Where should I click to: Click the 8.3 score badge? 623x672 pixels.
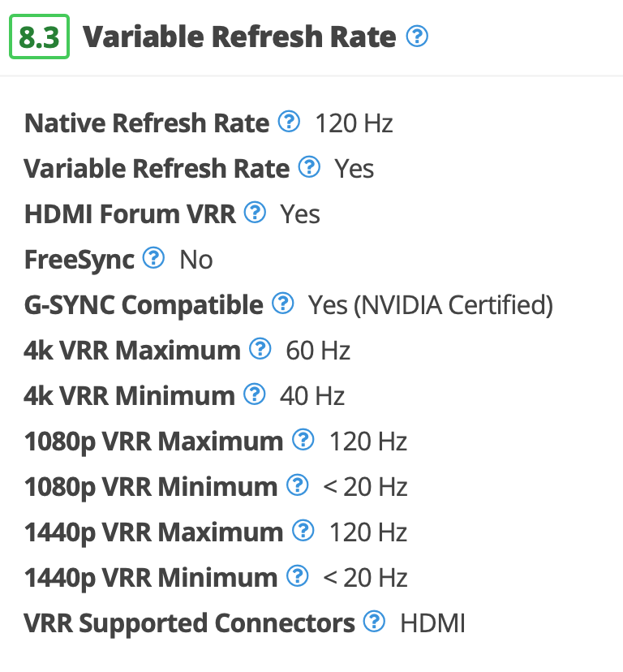point(39,37)
